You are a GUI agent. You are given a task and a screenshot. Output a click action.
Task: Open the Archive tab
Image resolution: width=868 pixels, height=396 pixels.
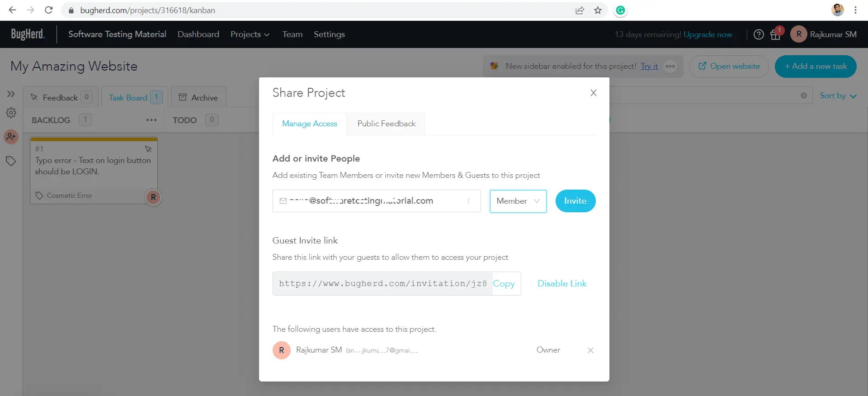point(198,97)
